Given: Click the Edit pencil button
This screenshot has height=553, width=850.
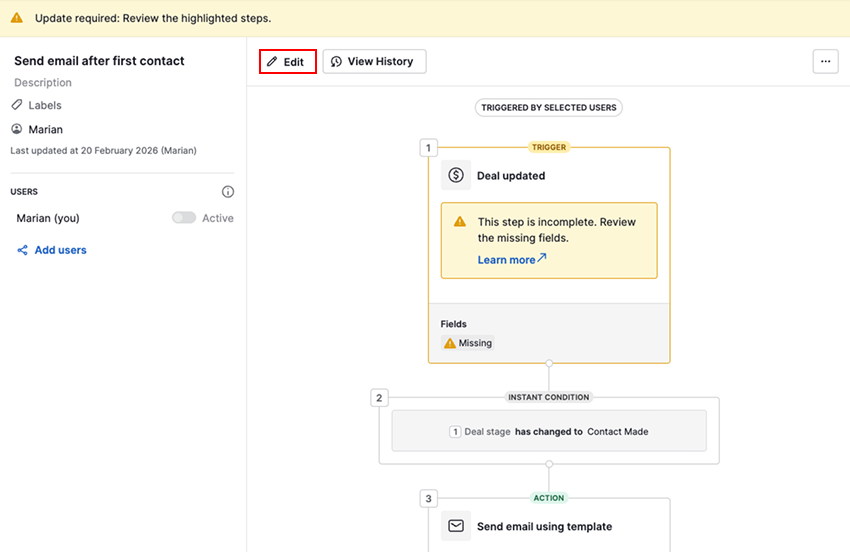Looking at the screenshot, I should (x=287, y=62).
